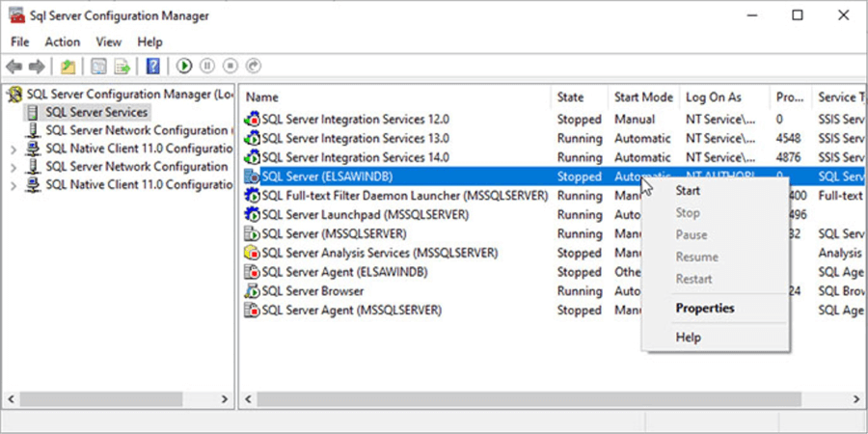Click the SQL Server (ELSAWINDB) service icon

[x=252, y=176]
